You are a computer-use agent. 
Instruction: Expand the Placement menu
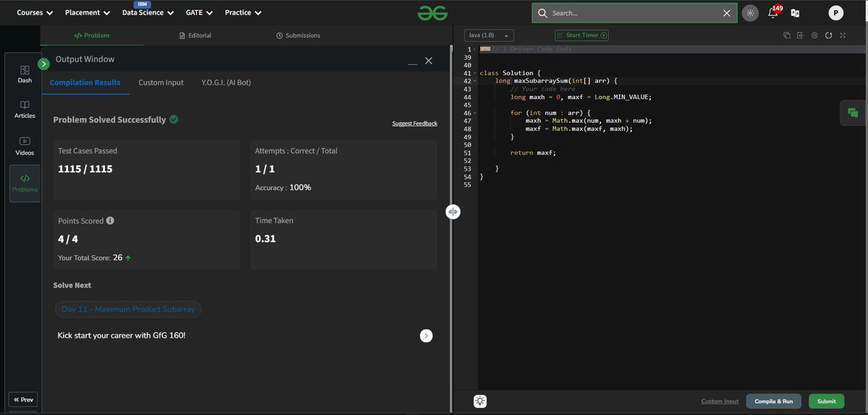(88, 12)
